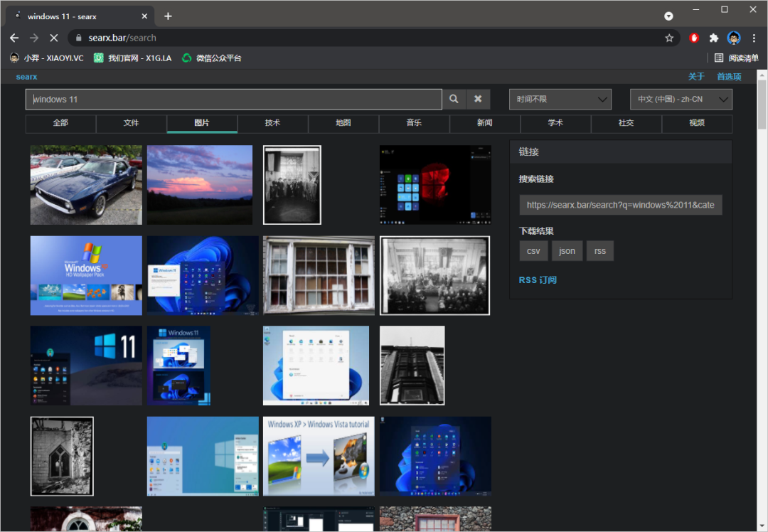768x532 pixels.
Task: Open Chrome profile avatar
Action: (734, 38)
